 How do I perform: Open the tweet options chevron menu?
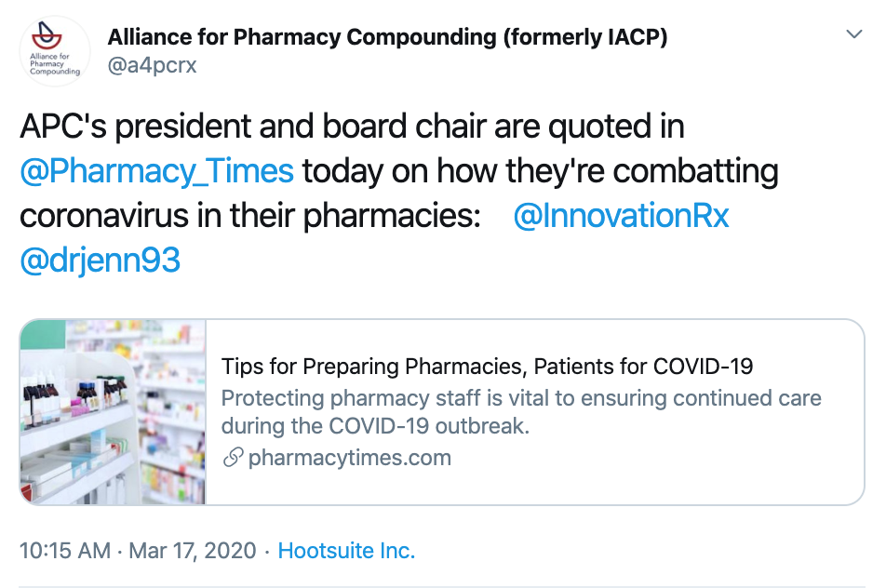(x=853, y=35)
